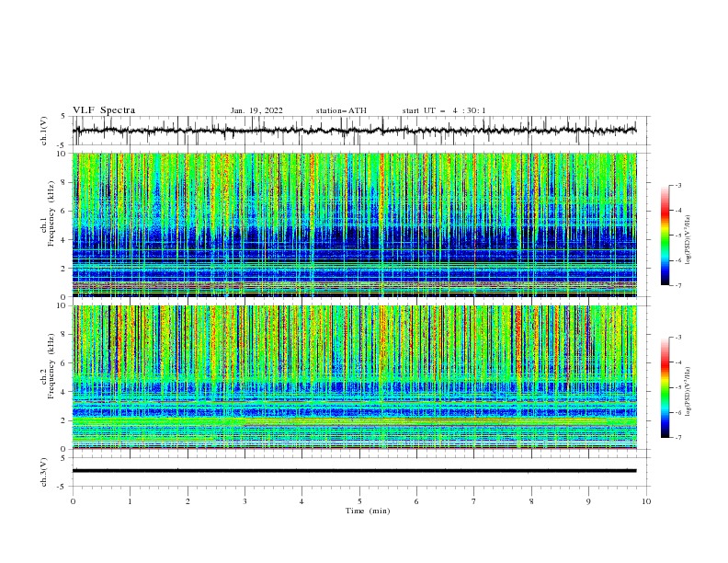Viewport: 728px width, 563px height.
Task: Click time axis tick label "9"
Action: click(588, 501)
